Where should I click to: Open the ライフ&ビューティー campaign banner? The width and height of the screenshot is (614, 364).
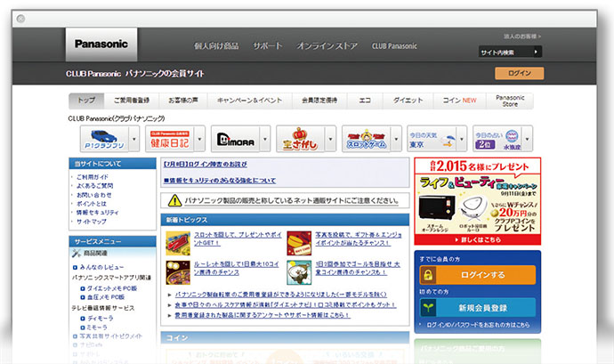(478, 201)
